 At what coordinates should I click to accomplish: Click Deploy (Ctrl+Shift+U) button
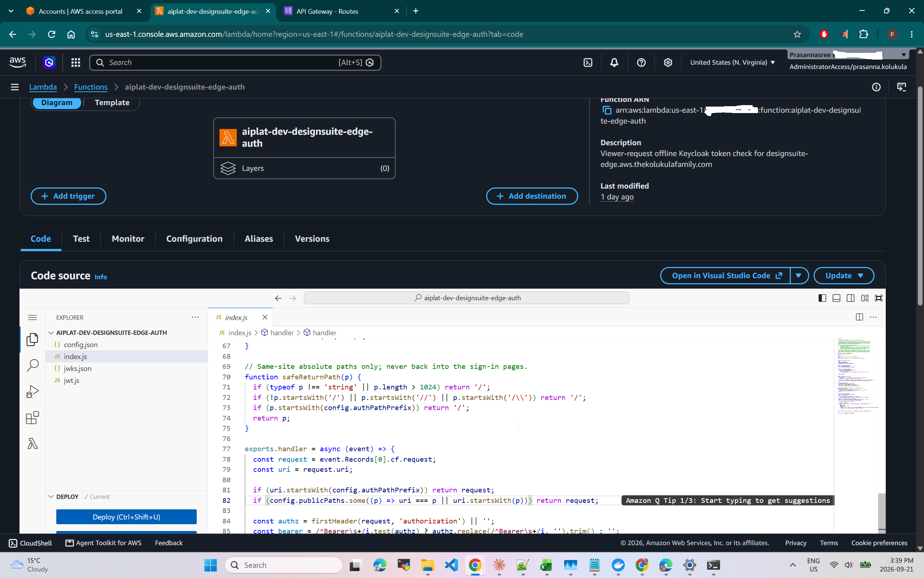[126, 517]
